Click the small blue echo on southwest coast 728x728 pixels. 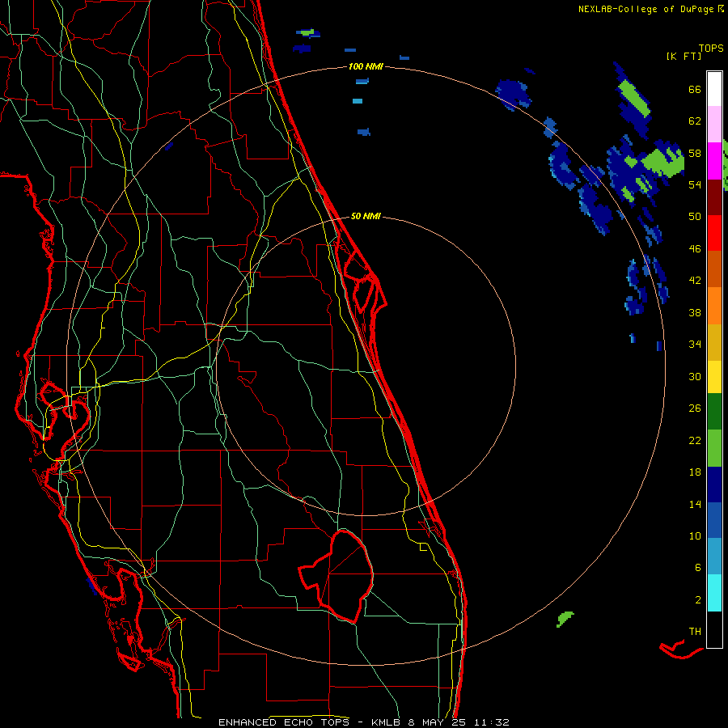(x=92, y=586)
